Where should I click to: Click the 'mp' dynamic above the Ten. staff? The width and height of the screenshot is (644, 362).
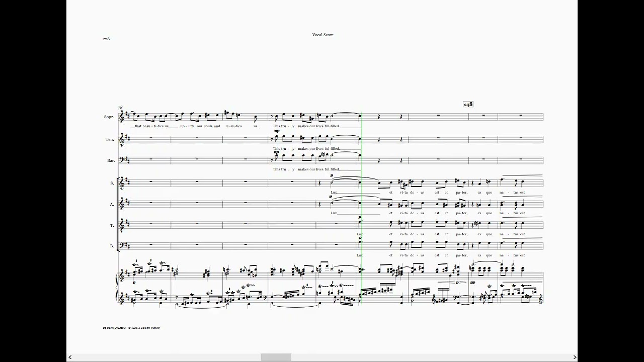coord(277,131)
